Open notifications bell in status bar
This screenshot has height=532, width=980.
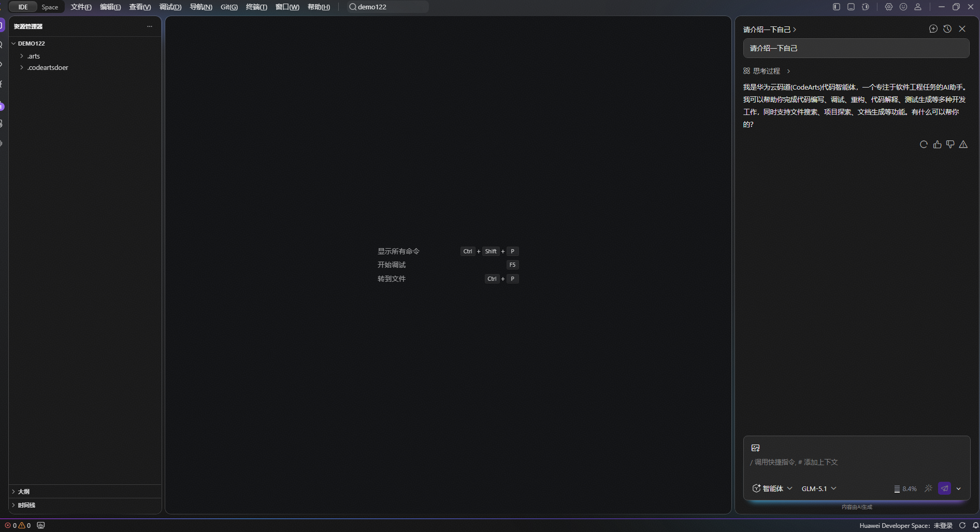click(x=975, y=525)
